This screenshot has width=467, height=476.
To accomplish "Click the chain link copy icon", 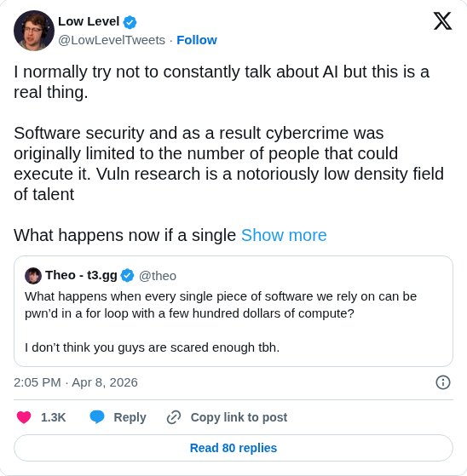I will 174,417.
